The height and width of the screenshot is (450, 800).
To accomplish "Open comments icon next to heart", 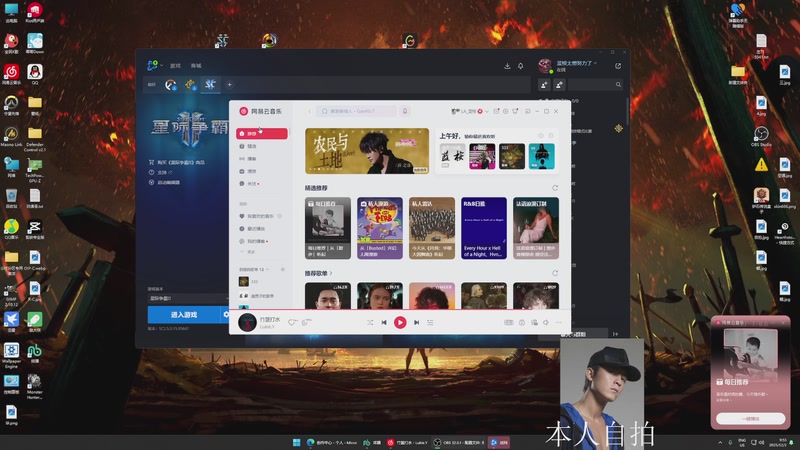I will click(306, 322).
